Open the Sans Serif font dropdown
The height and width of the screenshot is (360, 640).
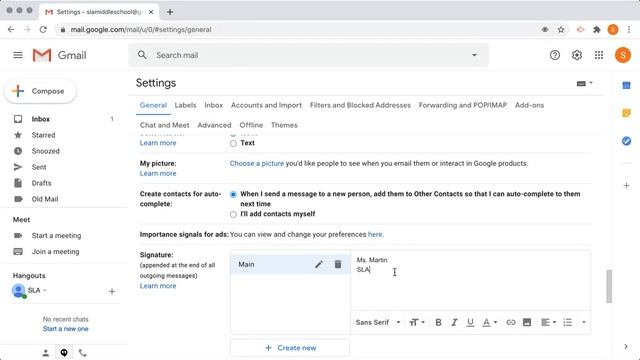[378, 322]
